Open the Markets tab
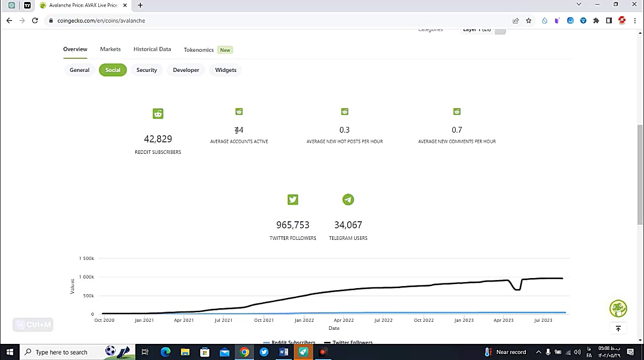 [x=110, y=49]
